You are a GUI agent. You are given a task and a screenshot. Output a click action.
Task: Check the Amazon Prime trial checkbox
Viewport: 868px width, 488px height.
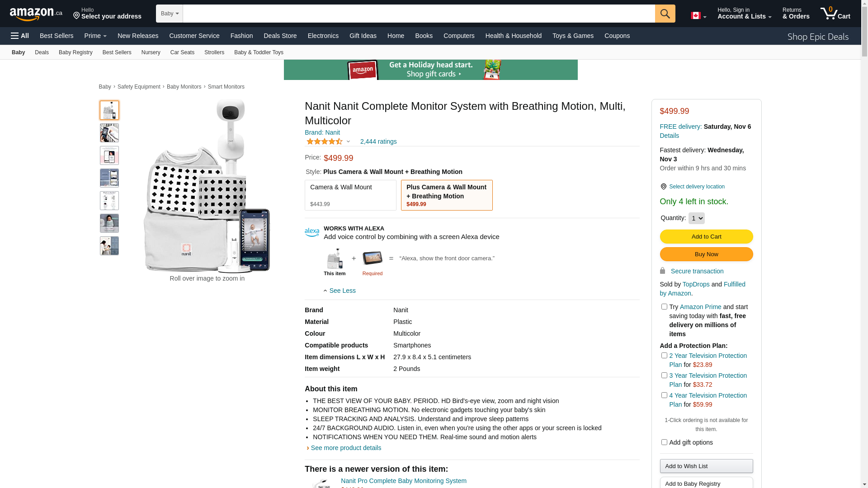pos(664,307)
